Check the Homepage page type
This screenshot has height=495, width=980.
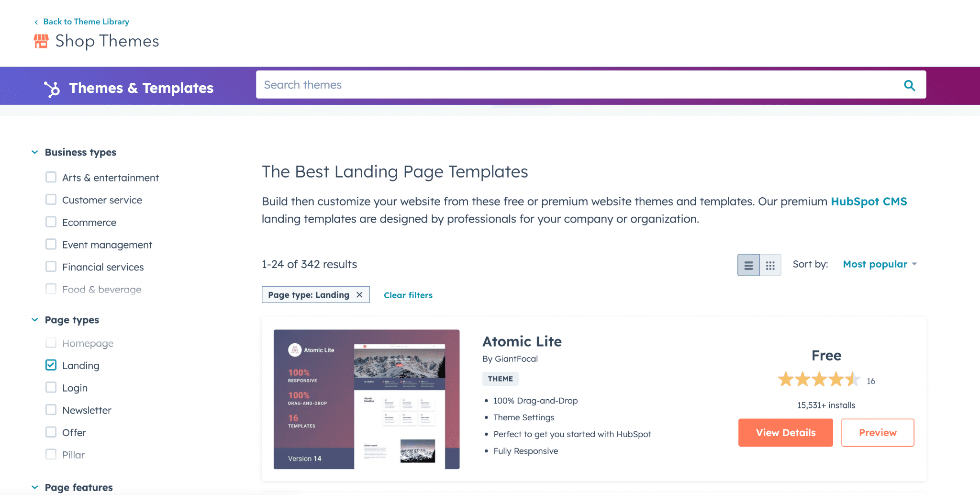tap(51, 343)
